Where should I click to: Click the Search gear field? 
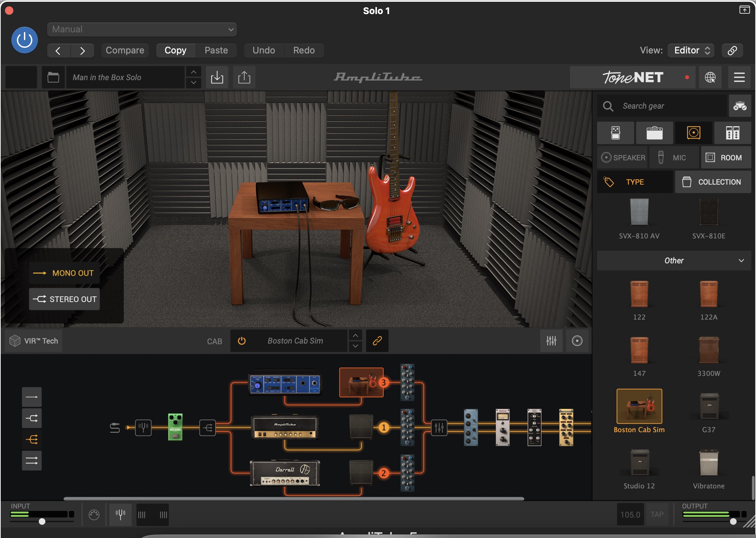(662, 106)
